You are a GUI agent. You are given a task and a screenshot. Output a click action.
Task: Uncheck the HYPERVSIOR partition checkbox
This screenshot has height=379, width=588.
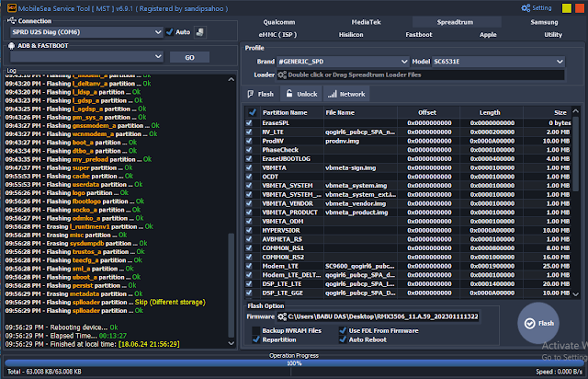click(x=249, y=230)
